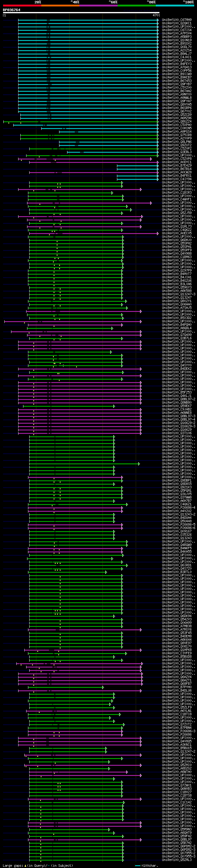Click label UniRef100_Q7Q499

(x=177, y=335)
